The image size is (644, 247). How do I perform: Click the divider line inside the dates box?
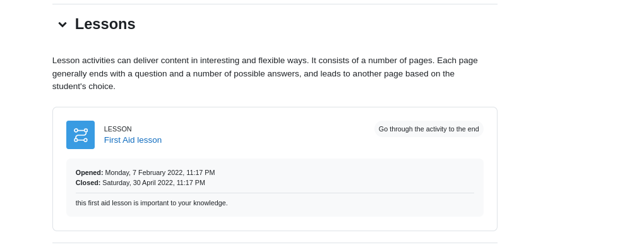(275, 193)
